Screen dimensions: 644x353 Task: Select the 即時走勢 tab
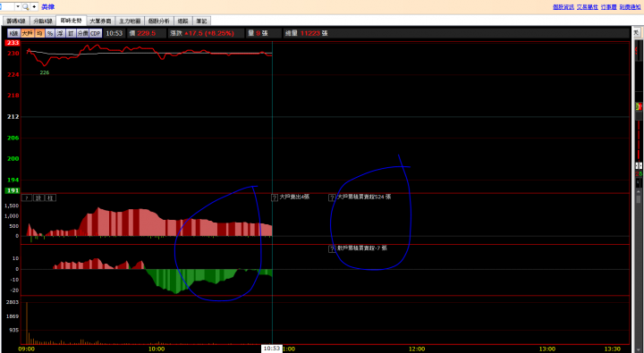72,21
